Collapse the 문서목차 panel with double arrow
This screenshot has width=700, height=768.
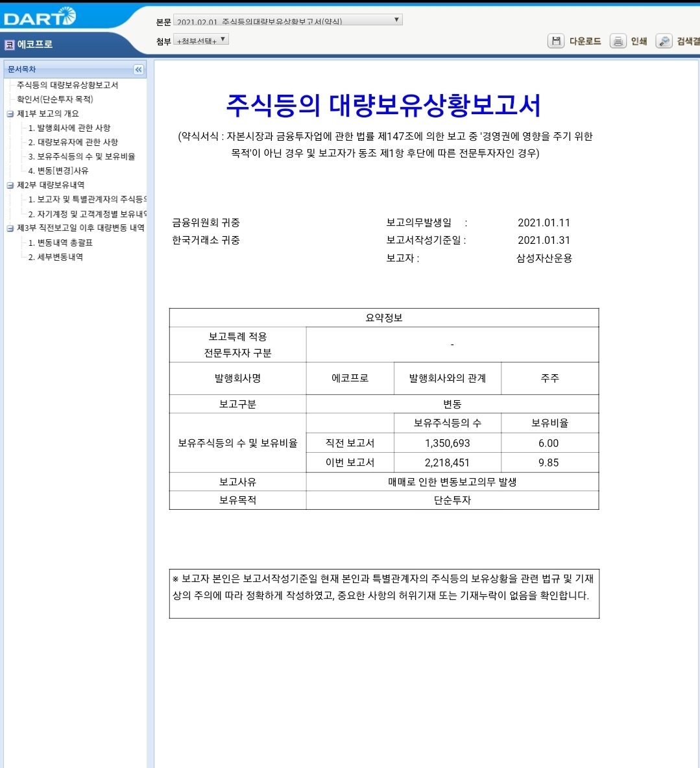pyautogui.click(x=139, y=69)
